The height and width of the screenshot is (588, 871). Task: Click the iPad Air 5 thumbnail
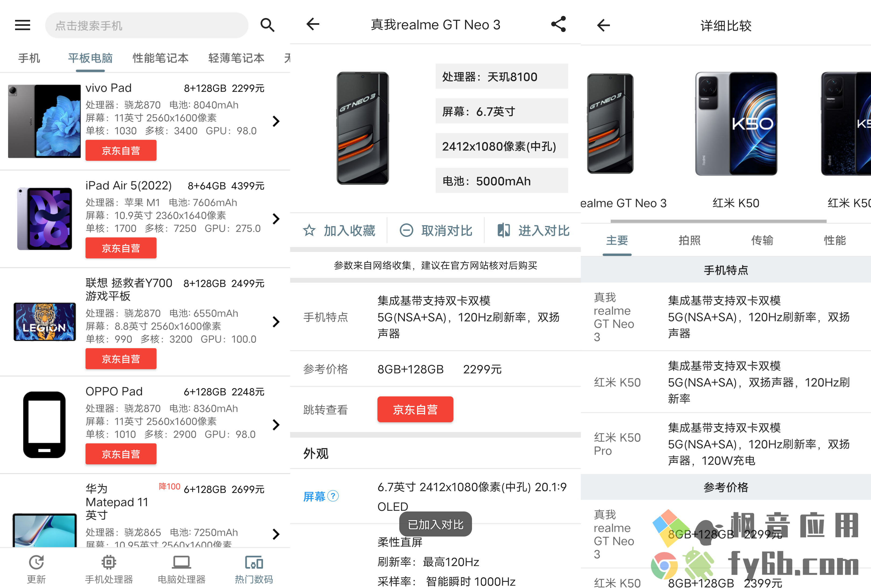coord(45,219)
